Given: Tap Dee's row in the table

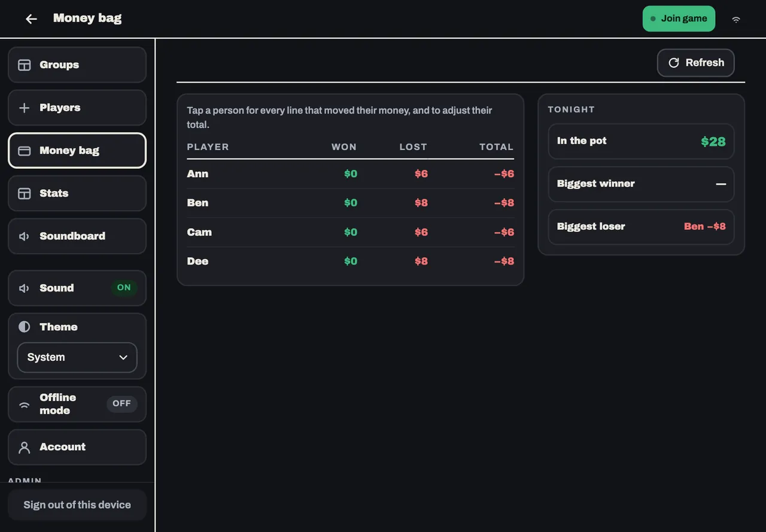Looking at the screenshot, I should pos(350,261).
